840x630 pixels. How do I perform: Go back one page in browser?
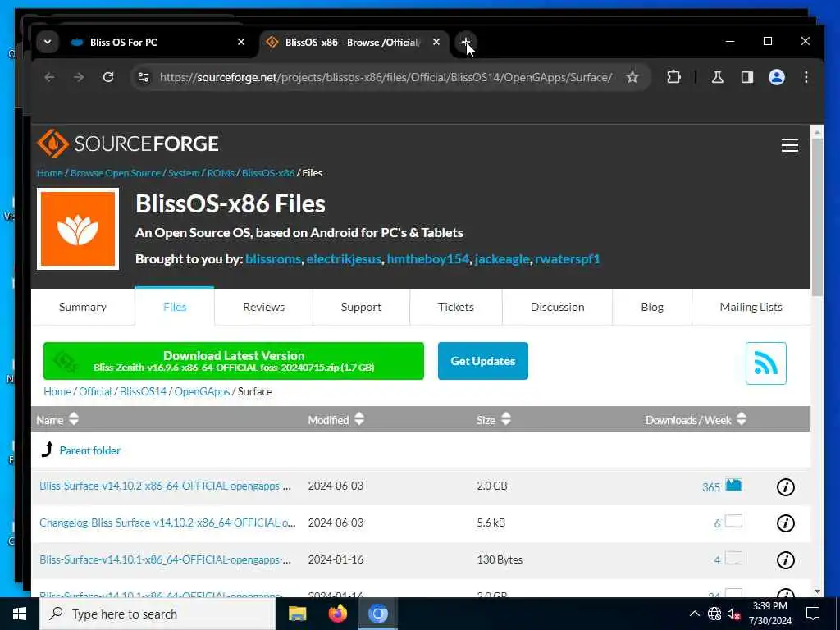click(x=49, y=77)
